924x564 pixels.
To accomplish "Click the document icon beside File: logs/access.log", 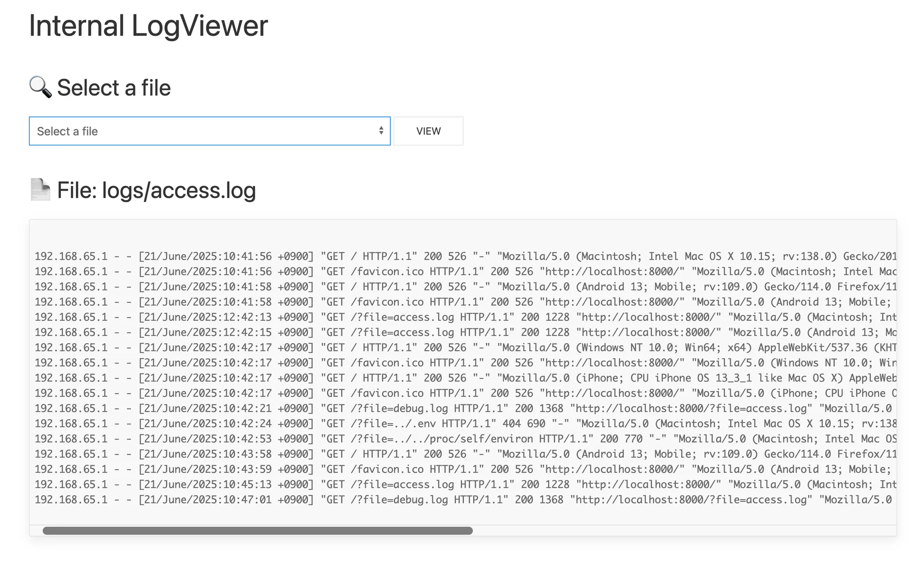I will [x=41, y=190].
